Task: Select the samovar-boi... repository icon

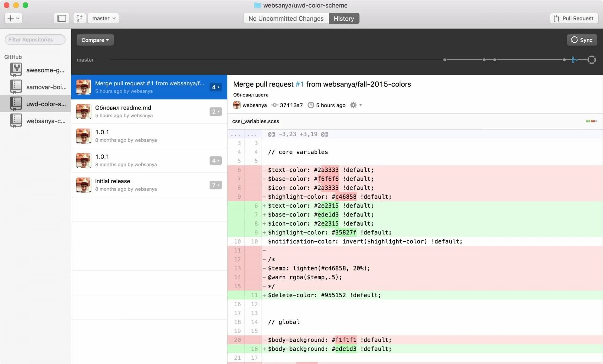Action: click(16, 87)
